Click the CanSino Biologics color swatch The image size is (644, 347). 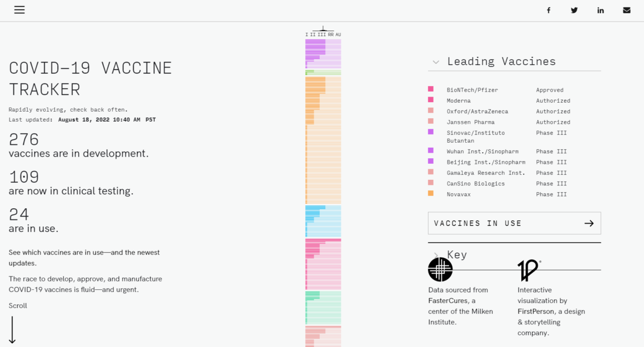point(431,182)
